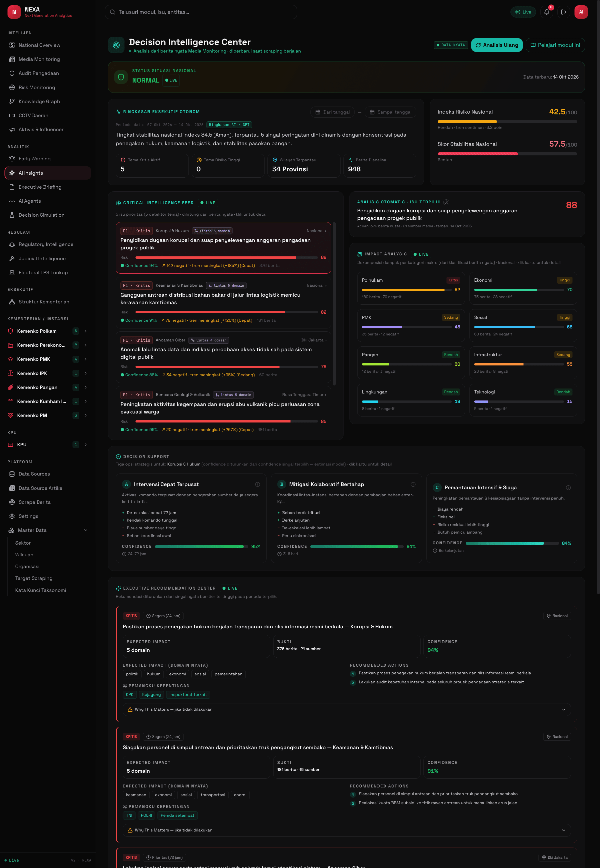Screen dimensions: 600x868
Task: Open Struktur Kementerian org item
Action: [x=48, y=302]
